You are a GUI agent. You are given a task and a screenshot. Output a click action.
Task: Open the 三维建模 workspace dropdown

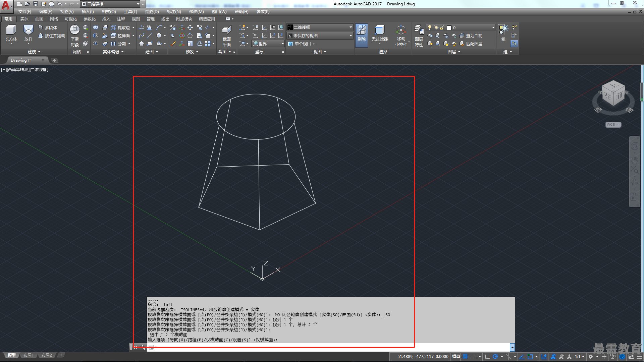tap(110, 4)
